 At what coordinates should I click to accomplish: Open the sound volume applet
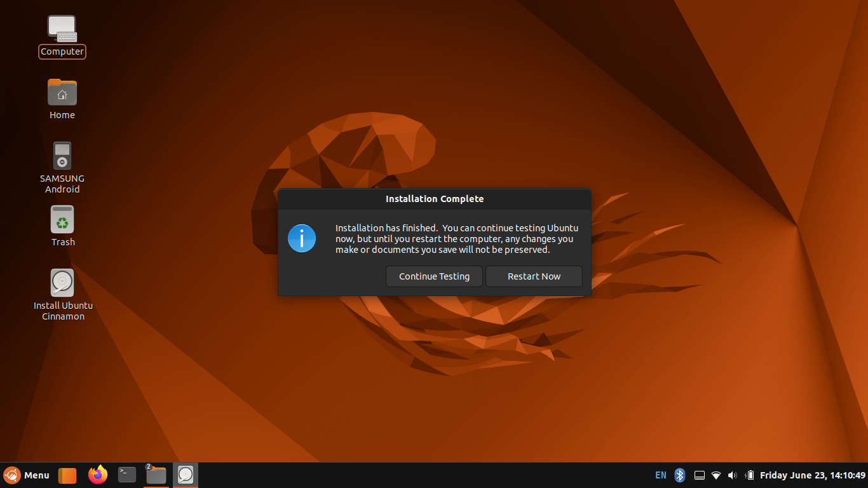click(x=733, y=475)
